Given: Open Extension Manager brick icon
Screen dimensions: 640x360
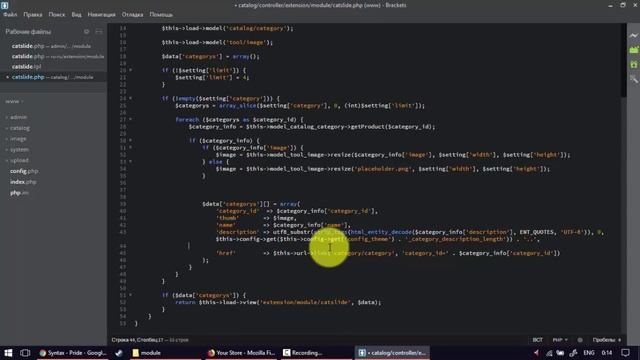Looking at the screenshot, I should coord(633,50).
